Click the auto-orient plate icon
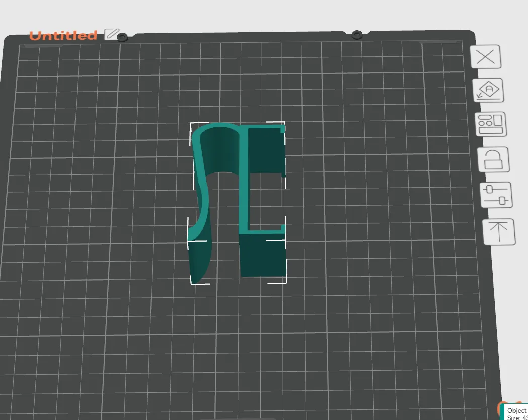The height and width of the screenshot is (420, 528). point(488,91)
